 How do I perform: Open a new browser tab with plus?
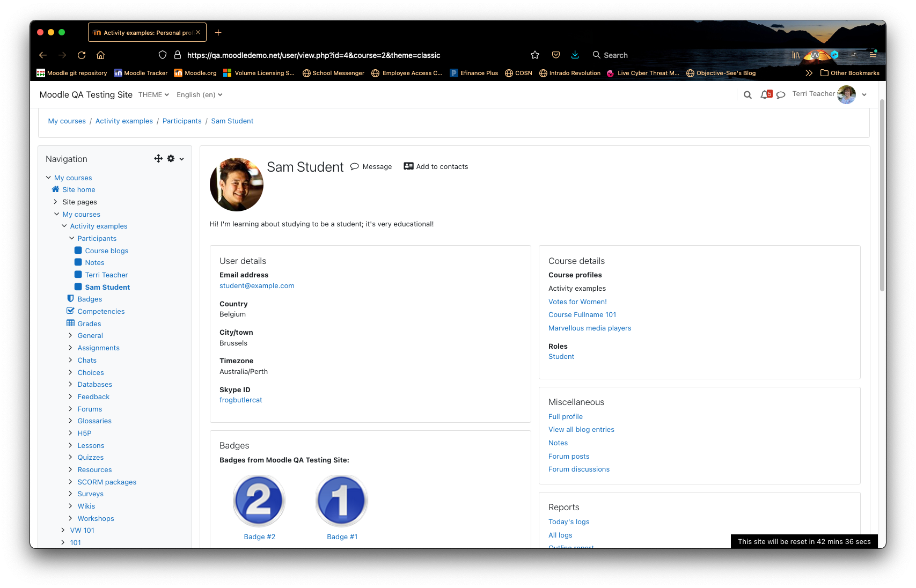click(x=218, y=33)
